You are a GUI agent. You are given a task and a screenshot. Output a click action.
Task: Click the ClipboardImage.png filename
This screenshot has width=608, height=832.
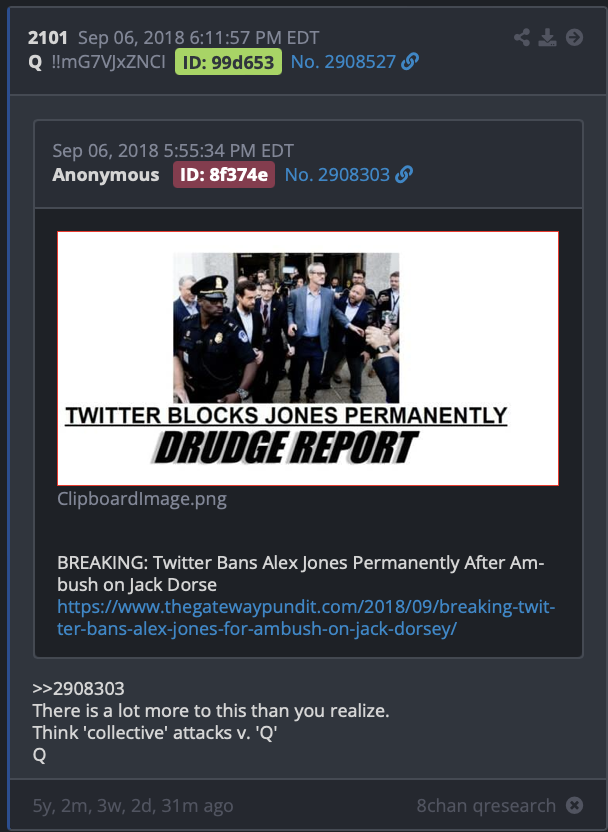point(142,498)
